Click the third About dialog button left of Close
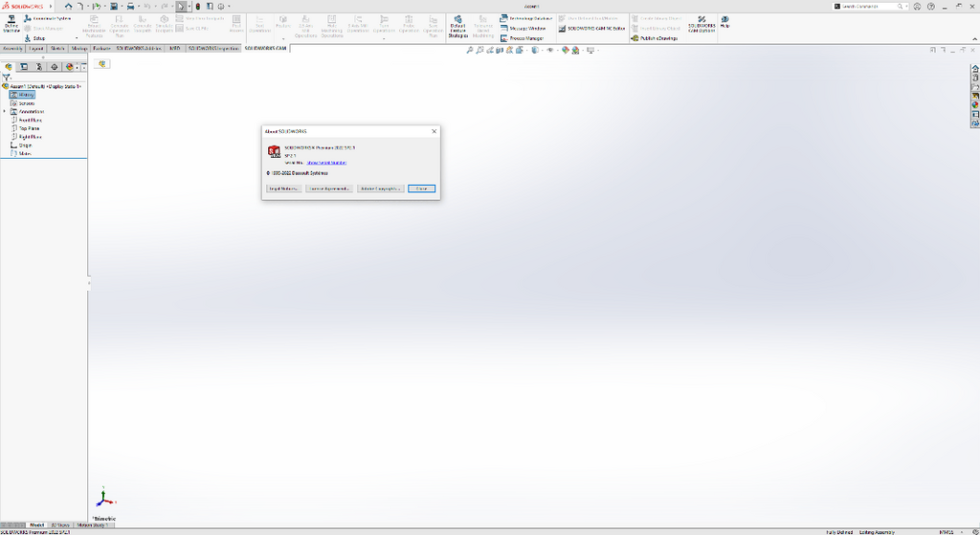 381,189
